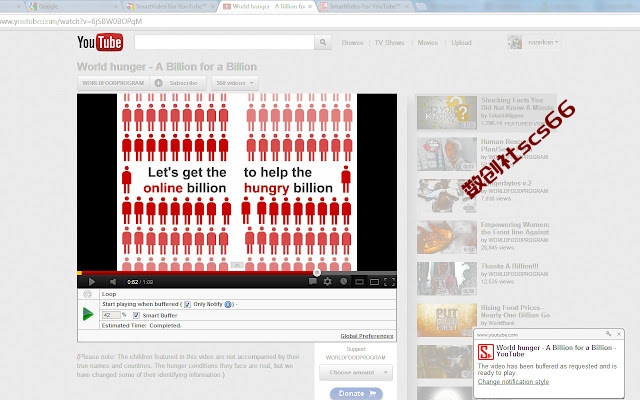Close the buffered notification popup
This screenshot has width=640, height=400.
click(x=619, y=334)
